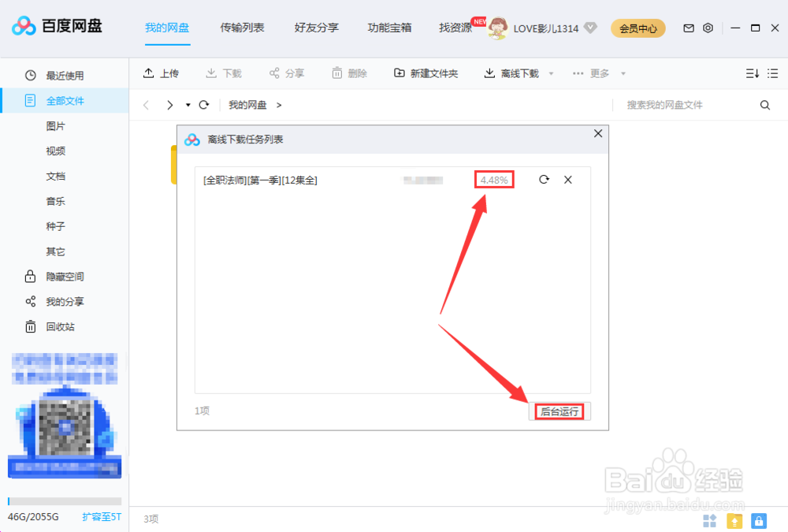This screenshot has height=532, width=788.
Task: Switch to list view icon
Action: (x=773, y=73)
